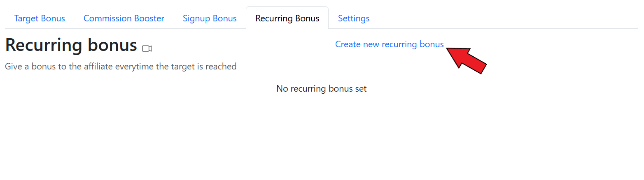644x180 pixels.
Task: Go to the Settings tab
Action: pyautogui.click(x=354, y=18)
